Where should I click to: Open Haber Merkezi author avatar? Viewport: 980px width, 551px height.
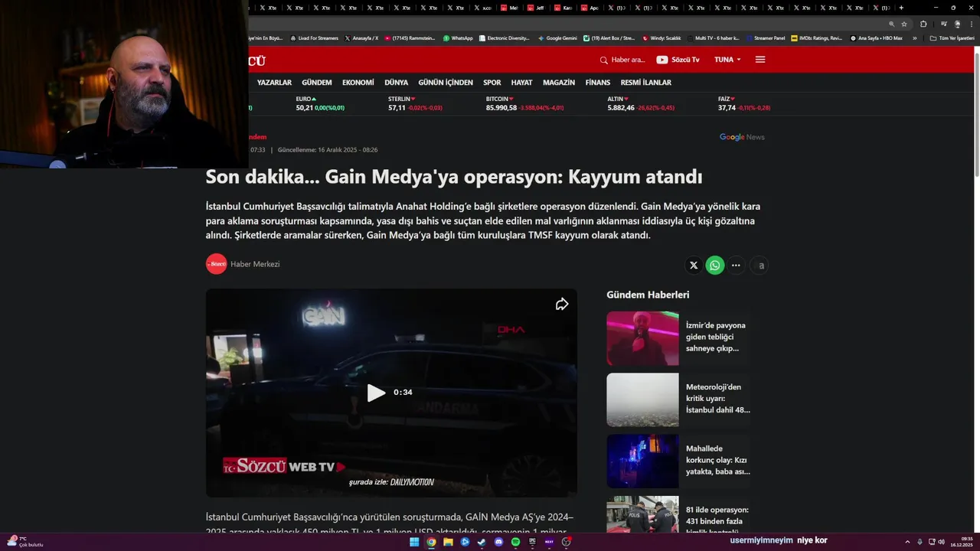tap(217, 264)
